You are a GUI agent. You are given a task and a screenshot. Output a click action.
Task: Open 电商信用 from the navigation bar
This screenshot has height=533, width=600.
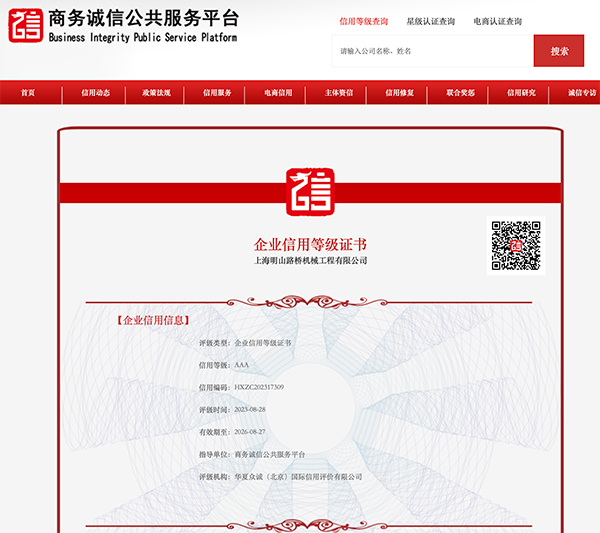pos(278,93)
